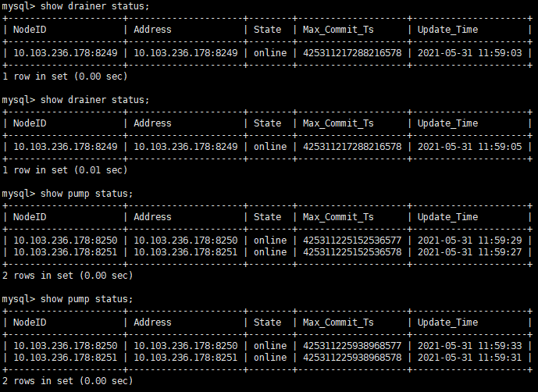This screenshot has height=392, width=538.
Task: Click the Update_Time value ending in 11:59:27
Action: click(469, 252)
